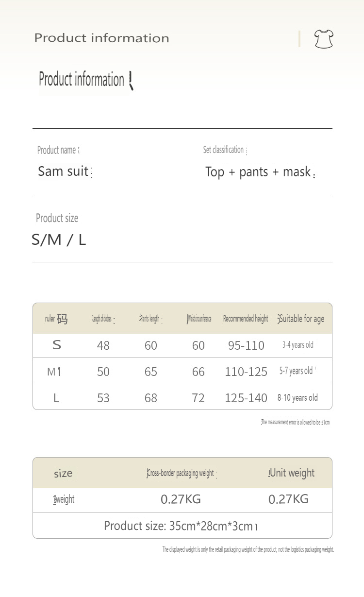Click size S row label

tap(57, 345)
